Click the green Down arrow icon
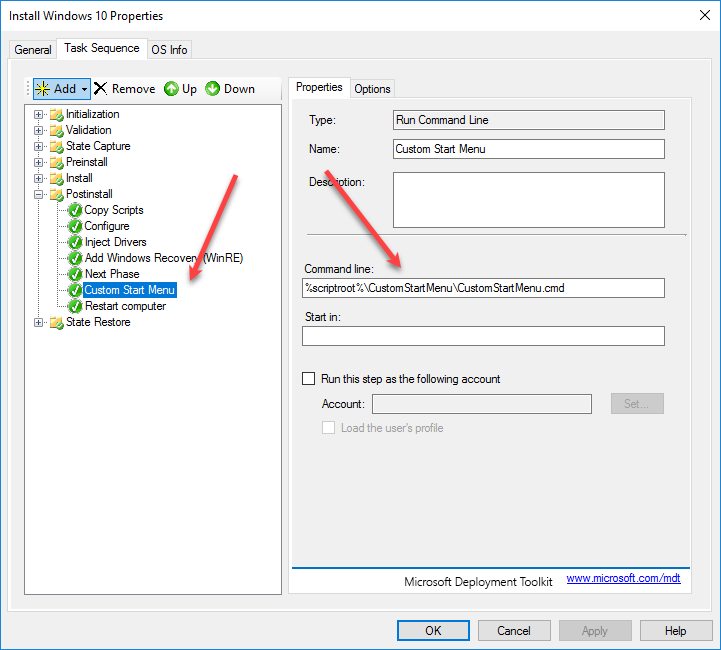Screen dimensions: 721x650 [x=213, y=89]
